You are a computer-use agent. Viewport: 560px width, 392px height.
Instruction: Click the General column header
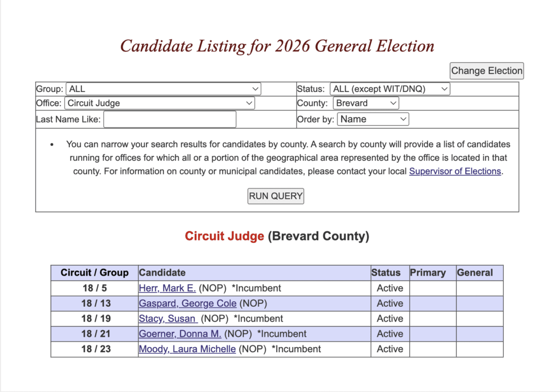tap(475, 273)
